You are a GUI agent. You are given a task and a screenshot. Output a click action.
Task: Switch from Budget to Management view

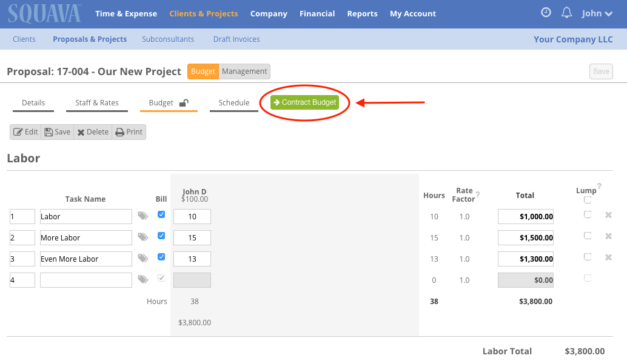click(244, 71)
